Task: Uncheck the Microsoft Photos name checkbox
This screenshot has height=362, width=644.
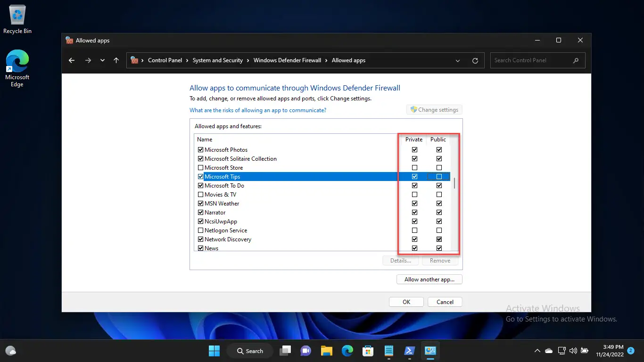Action: [201, 150]
